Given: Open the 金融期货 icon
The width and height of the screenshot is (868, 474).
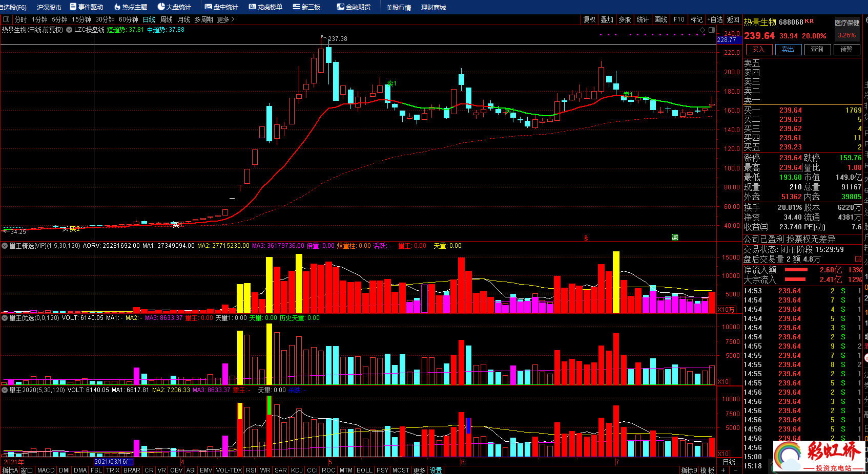Looking at the screenshot, I should [340, 7].
